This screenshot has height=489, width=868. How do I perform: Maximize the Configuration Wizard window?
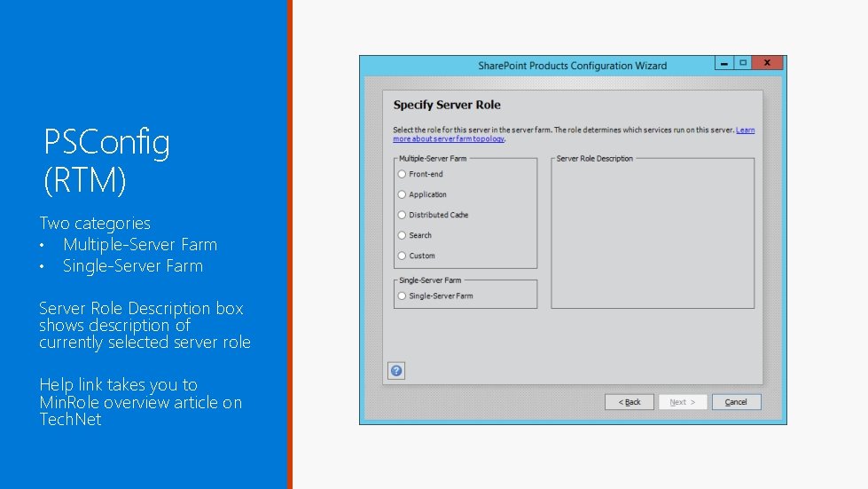click(744, 63)
